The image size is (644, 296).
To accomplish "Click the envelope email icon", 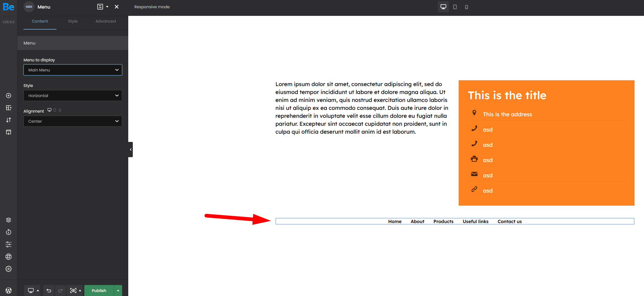I will point(474,174).
